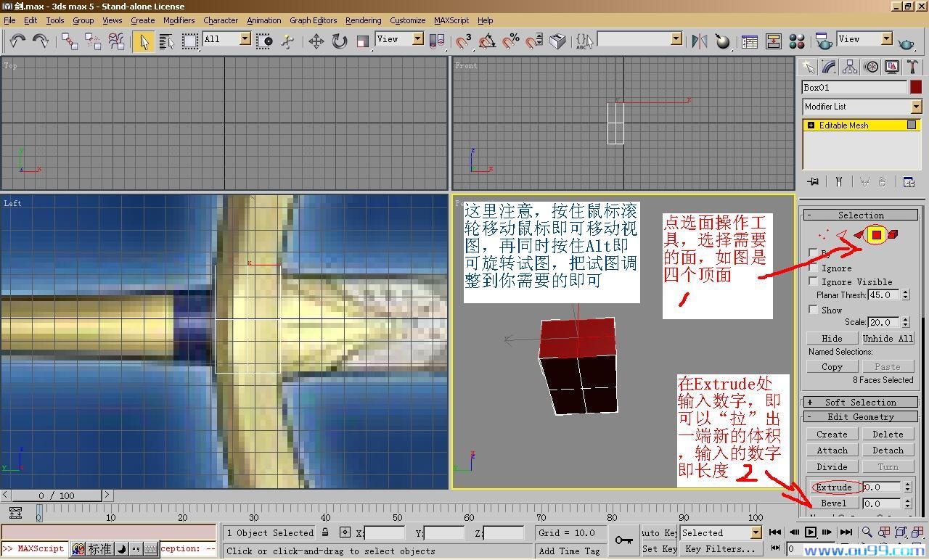
Task: Open Curve Editor from the toolbar
Action: point(750,41)
